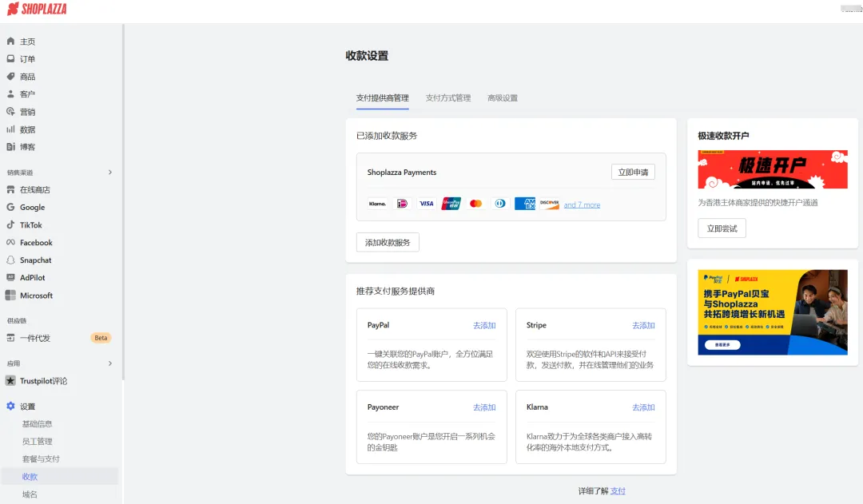
Task: Open the 主页 home icon in sidebar
Action: pyautogui.click(x=11, y=42)
